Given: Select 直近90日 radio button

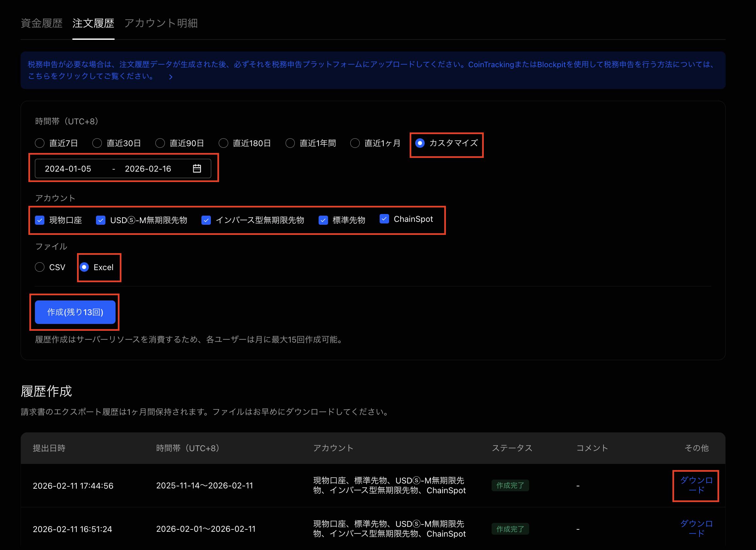Looking at the screenshot, I should [x=160, y=143].
